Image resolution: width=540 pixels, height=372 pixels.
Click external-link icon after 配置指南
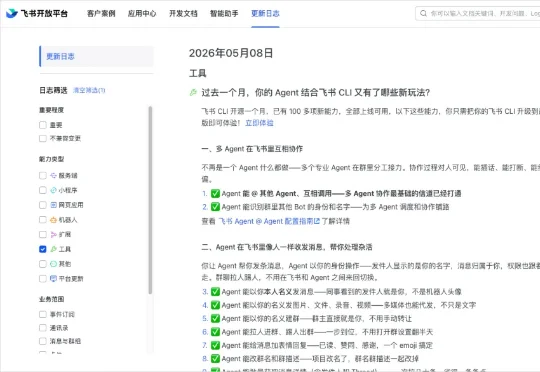pyautogui.click(x=317, y=221)
